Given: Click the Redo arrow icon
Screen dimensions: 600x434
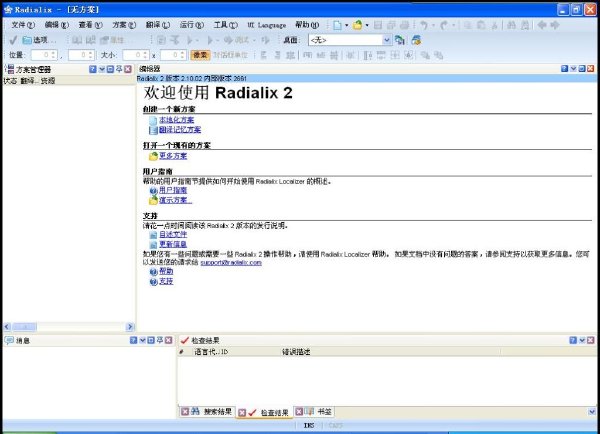Looking at the screenshot, I should coord(444,25).
